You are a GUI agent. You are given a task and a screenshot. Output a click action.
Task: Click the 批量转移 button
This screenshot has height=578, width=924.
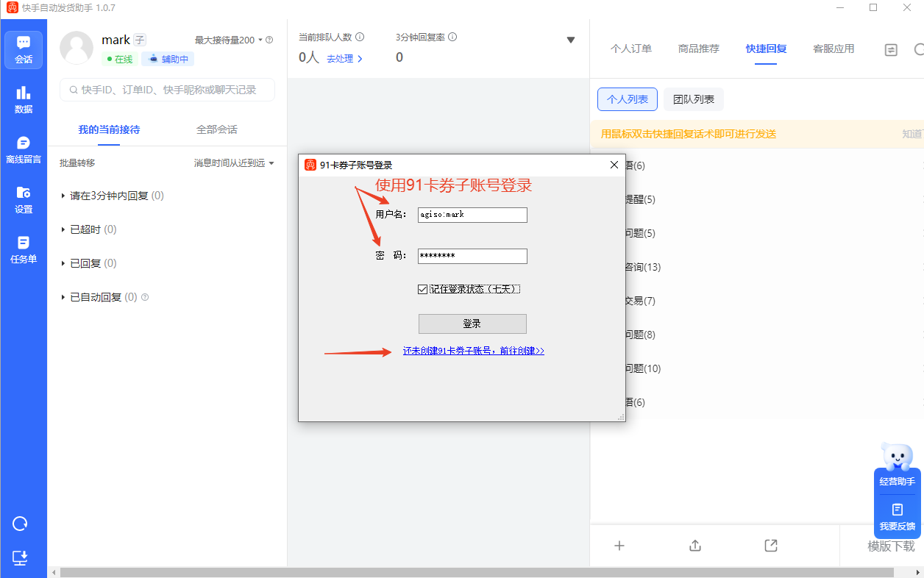click(77, 163)
